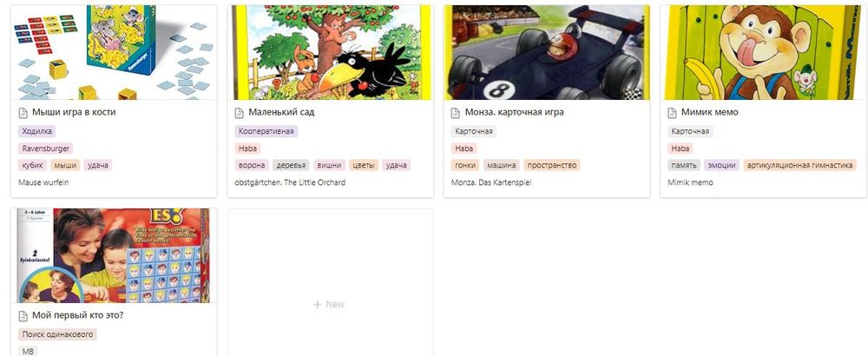Screen dimensions: 868x356
Task: Select the Кооперативная tag
Action: pos(266,131)
